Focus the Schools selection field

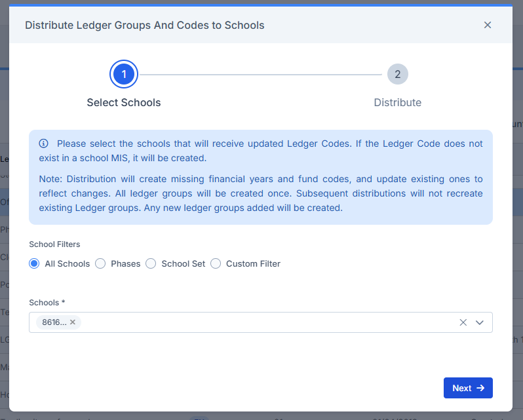(x=260, y=322)
